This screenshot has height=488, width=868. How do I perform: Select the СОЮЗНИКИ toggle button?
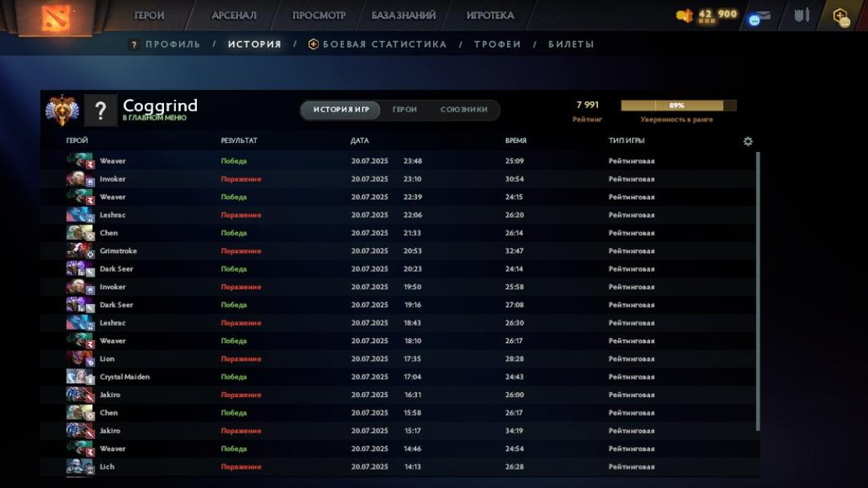[x=464, y=109]
